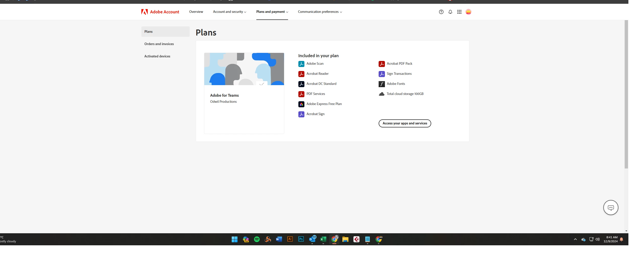
Task: Click the Adobe Fonts icon
Action: pos(381,84)
